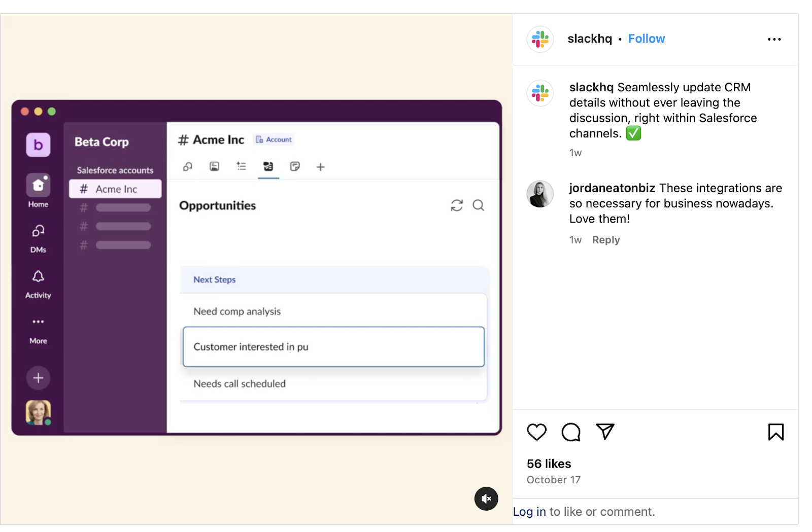Click slackhq username in the header

click(x=589, y=39)
